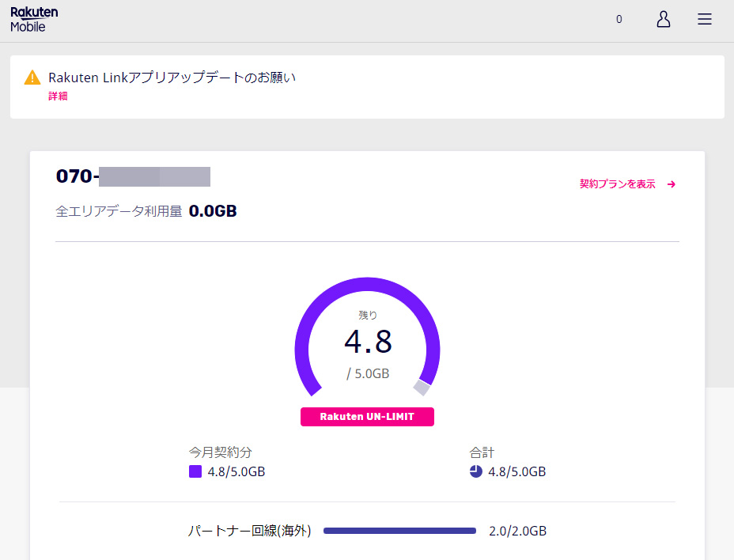The height and width of the screenshot is (560, 734).
Task: Click the circular data remaining gauge
Action: point(368,337)
